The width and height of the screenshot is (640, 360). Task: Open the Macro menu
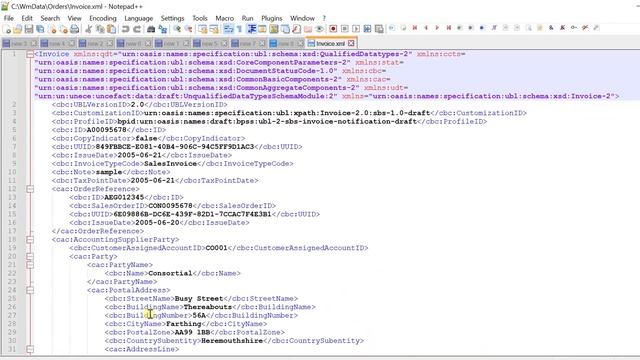[224, 18]
